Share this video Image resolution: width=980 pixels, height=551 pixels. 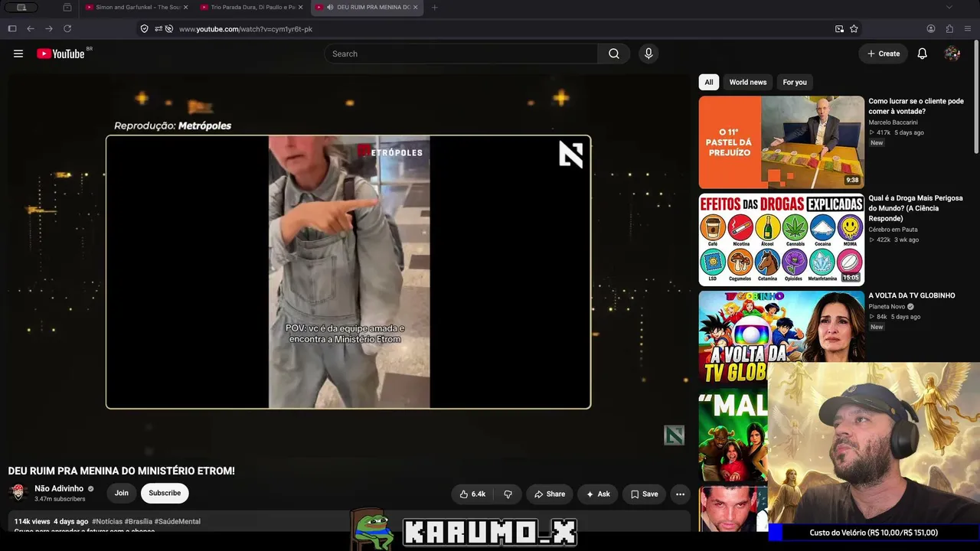(x=550, y=494)
